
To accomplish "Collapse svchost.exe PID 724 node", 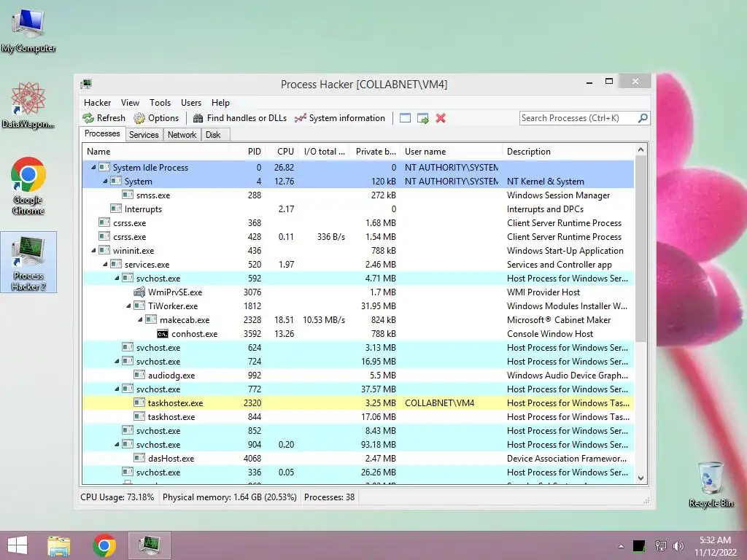I will pyautogui.click(x=117, y=362).
